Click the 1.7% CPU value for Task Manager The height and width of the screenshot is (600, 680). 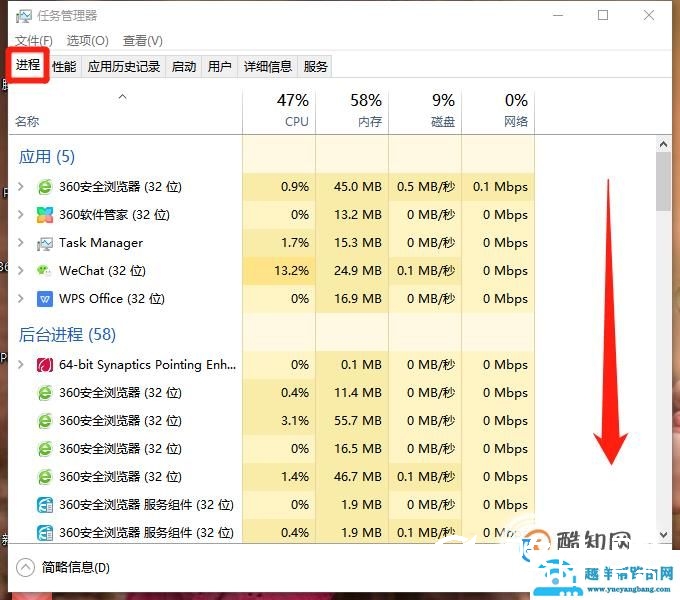(x=295, y=243)
